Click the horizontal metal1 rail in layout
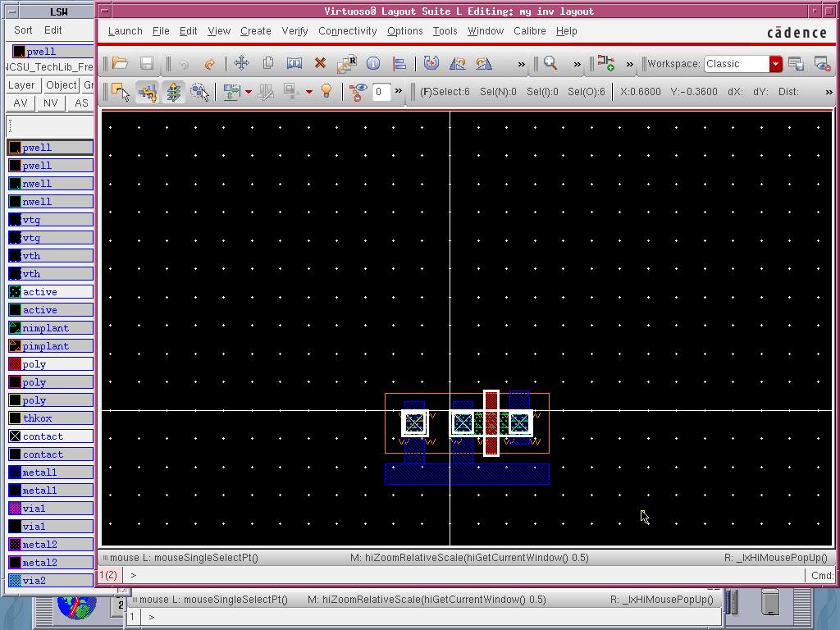The image size is (840, 630). tap(467, 475)
